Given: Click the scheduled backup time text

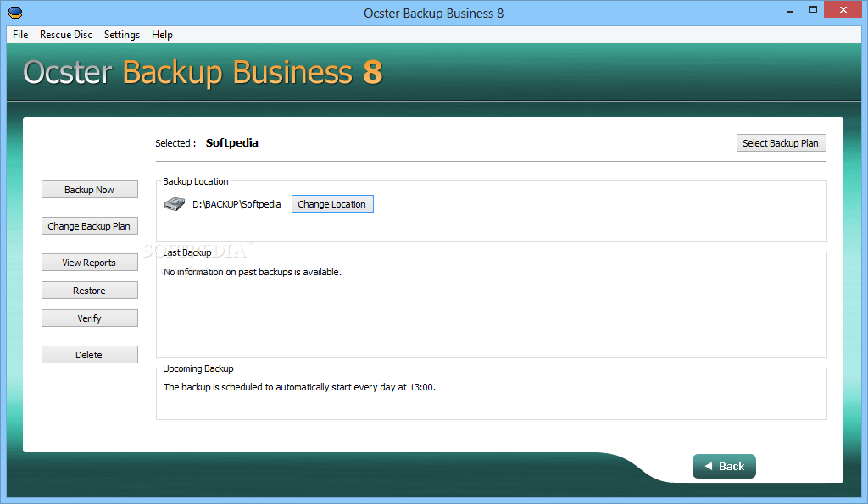Looking at the screenshot, I should pyautogui.click(x=299, y=387).
